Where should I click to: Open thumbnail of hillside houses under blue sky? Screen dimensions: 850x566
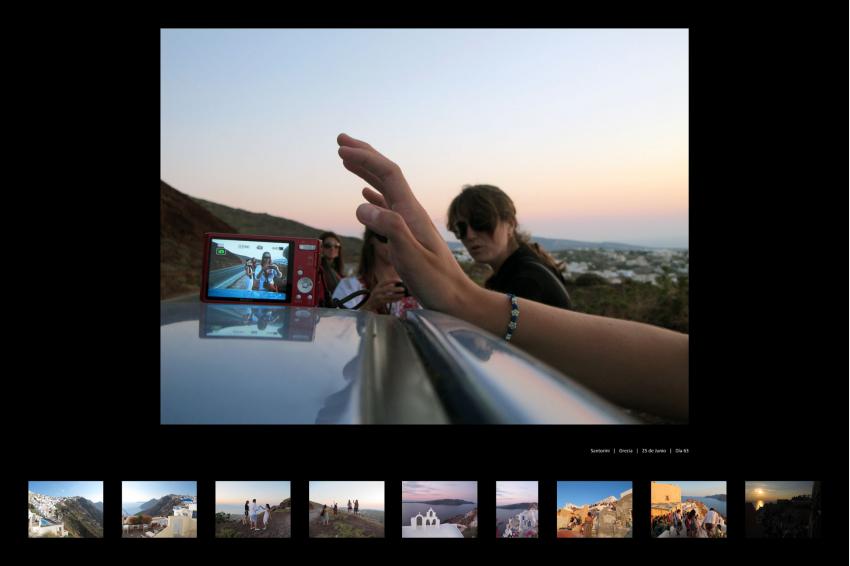click(x=594, y=509)
